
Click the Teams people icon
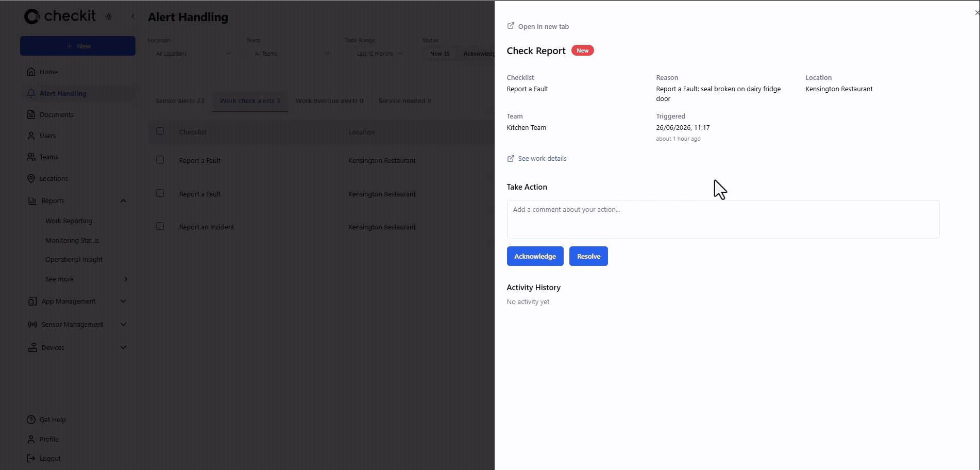pyautogui.click(x=31, y=157)
